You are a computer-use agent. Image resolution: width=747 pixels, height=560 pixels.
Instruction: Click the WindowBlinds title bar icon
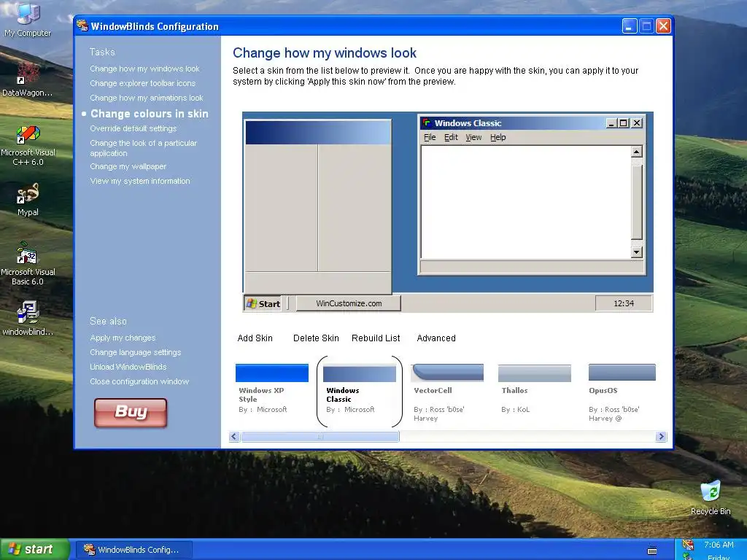tap(82, 26)
